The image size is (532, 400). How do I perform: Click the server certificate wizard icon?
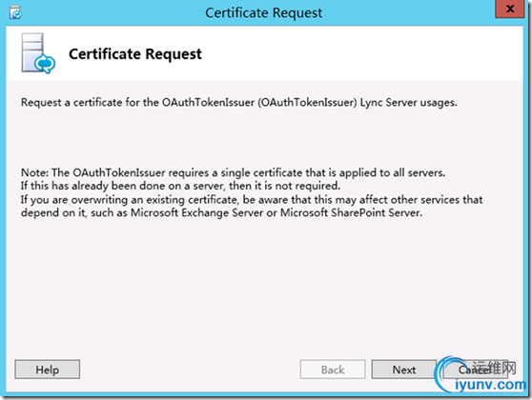coord(38,53)
